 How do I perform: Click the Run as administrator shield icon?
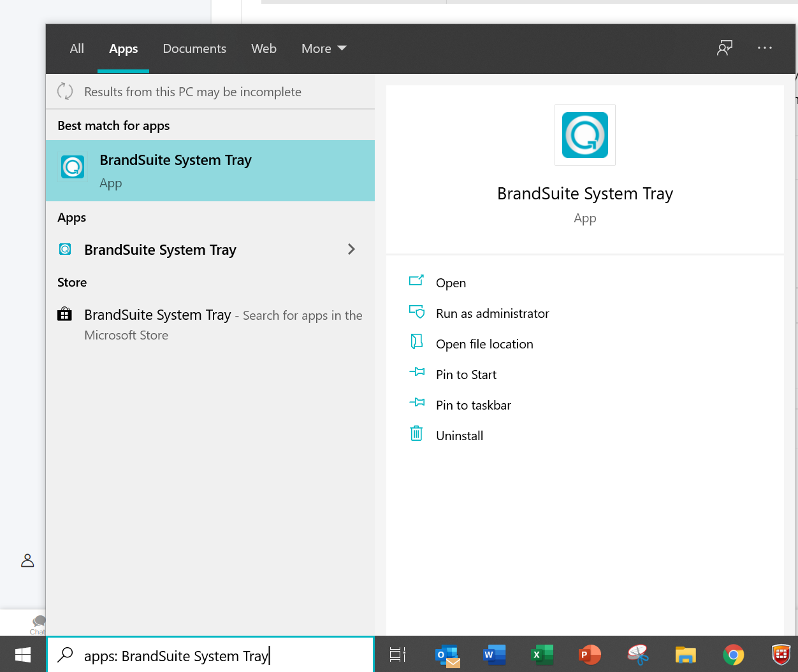coord(417,311)
